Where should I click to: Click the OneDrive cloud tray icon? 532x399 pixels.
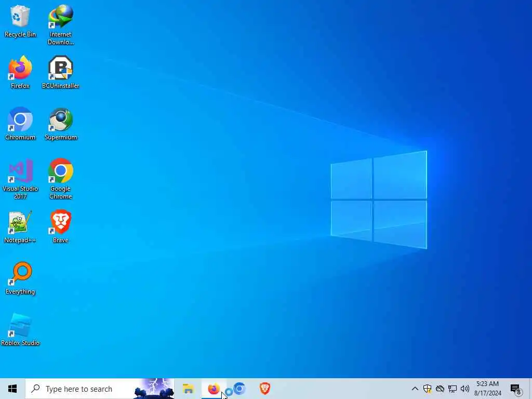click(x=440, y=389)
